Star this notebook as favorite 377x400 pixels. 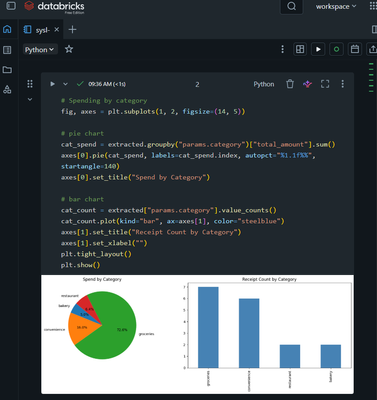click(69, 49)
